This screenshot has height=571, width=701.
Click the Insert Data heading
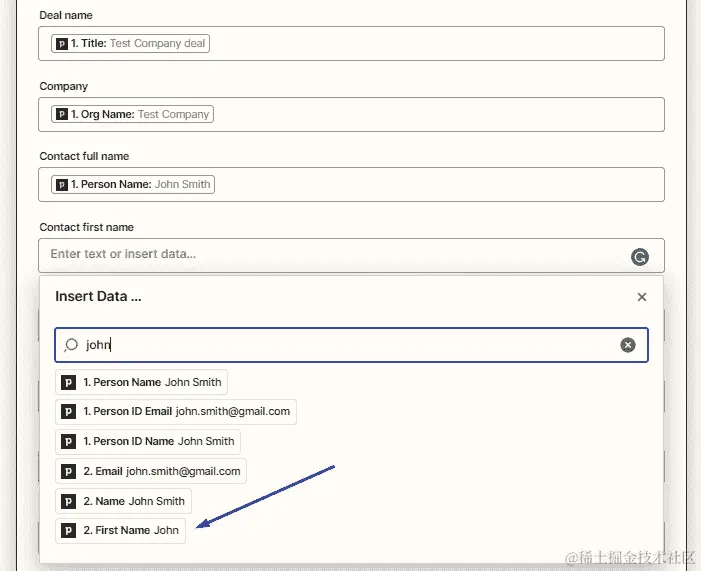[98, 296]
